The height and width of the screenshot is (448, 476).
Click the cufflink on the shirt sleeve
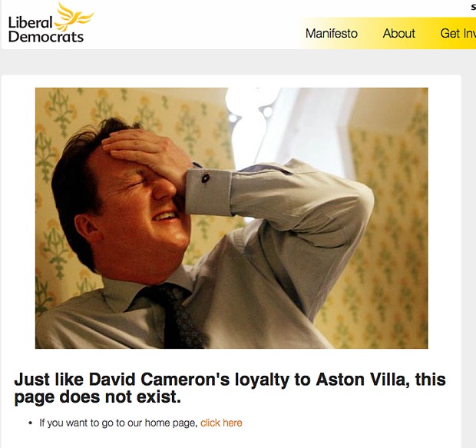[206, 178]
